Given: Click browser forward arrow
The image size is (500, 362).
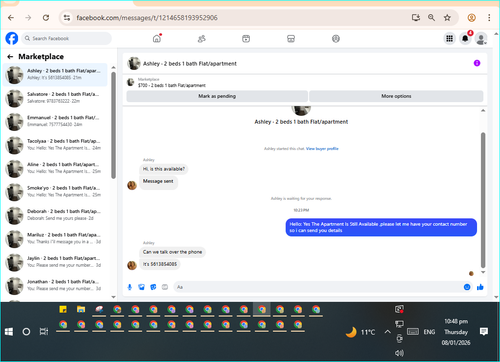Looking at the screenshot, I should point(28,18).
